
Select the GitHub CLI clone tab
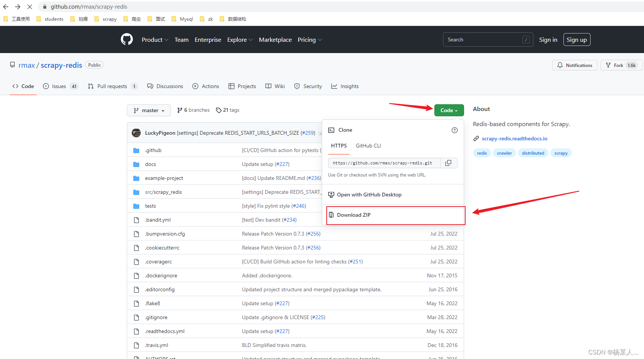point(368,146)
